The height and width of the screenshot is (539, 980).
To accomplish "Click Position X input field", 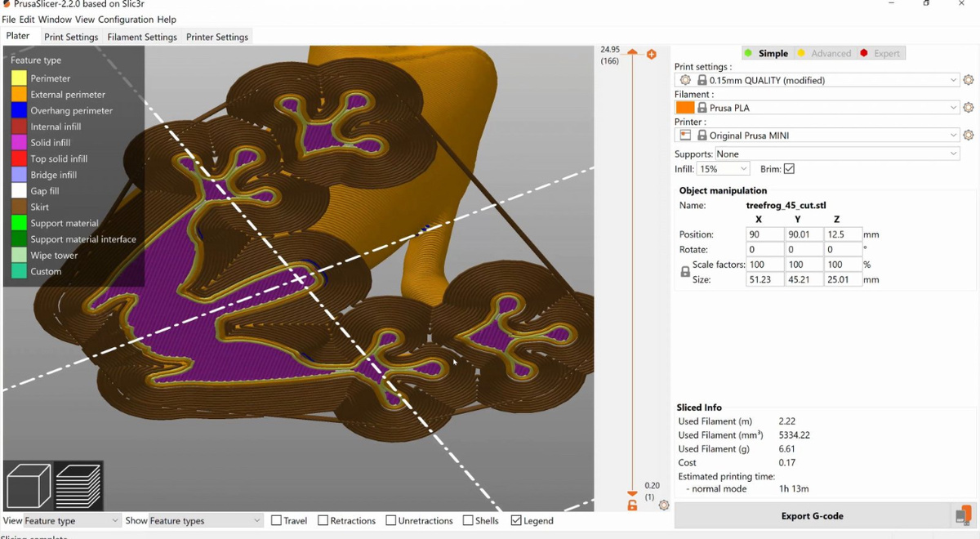I will point(764,234).
